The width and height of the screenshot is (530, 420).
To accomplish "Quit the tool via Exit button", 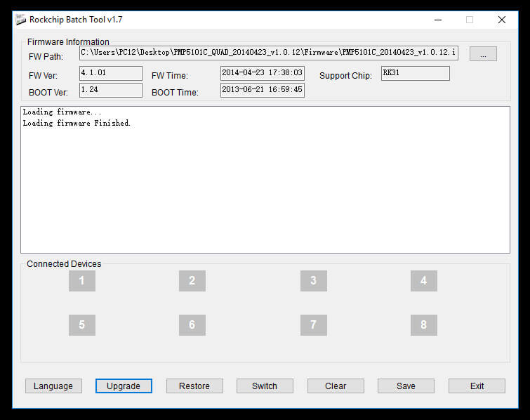I will click(x=477, y=386).
